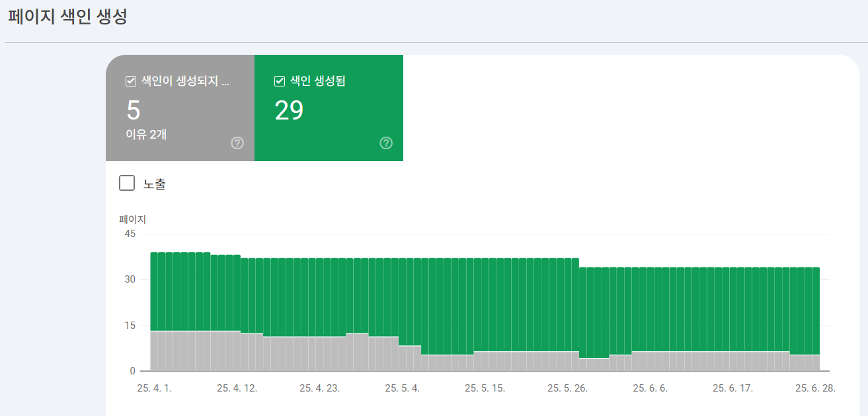
Task: Click the green bar above 25. 6. 28.
Action: (816, 311)
